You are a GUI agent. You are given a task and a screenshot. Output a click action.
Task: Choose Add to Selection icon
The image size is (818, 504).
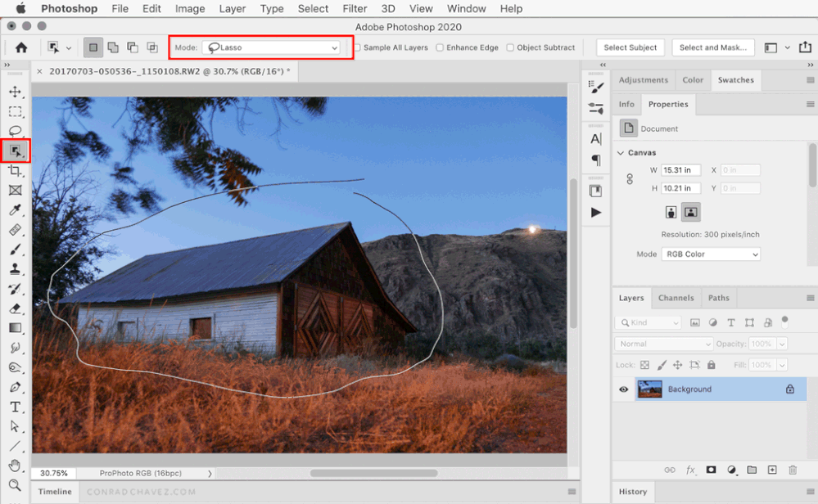point(113,47)
